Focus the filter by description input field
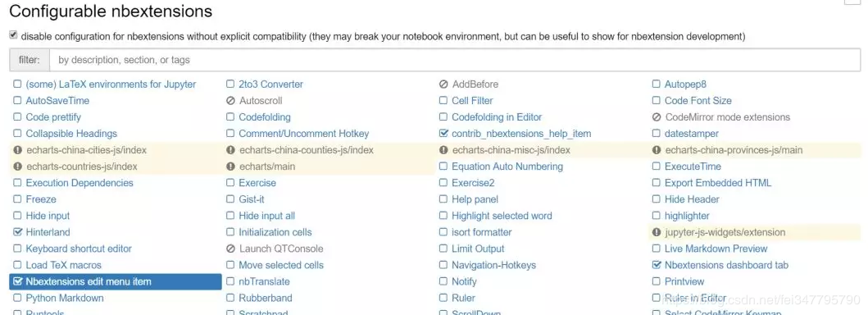The width and height of the screenshot is (868, 315). 455,60
